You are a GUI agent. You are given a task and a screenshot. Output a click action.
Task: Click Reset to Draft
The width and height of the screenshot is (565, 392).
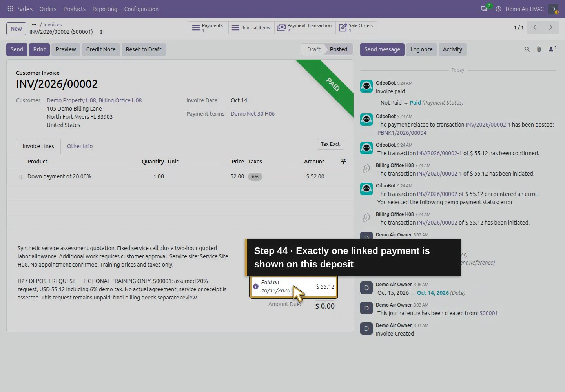(x=144, y=49)
